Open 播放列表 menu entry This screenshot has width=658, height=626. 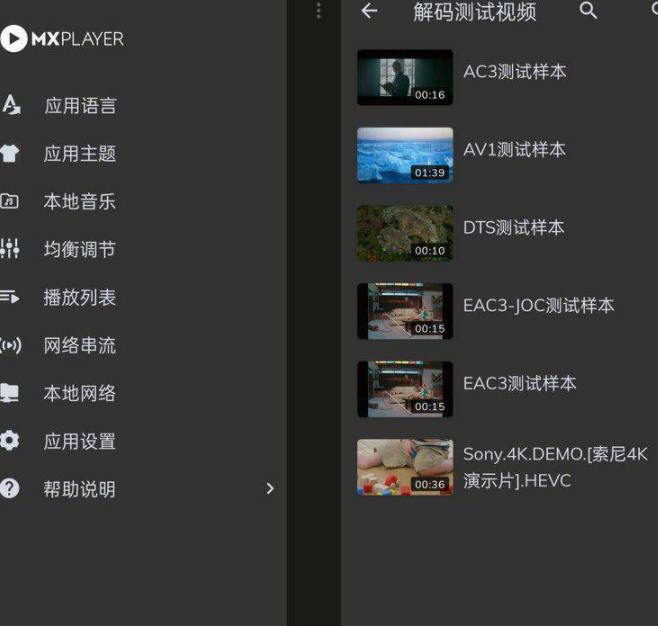pyautogui.click(x=80, y=297)
